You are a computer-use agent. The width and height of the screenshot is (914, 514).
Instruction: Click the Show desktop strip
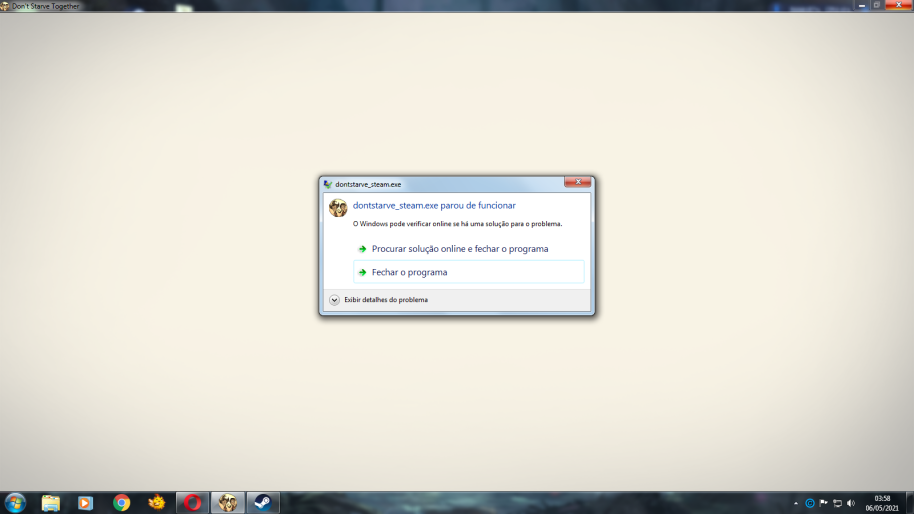pos(910,503)
